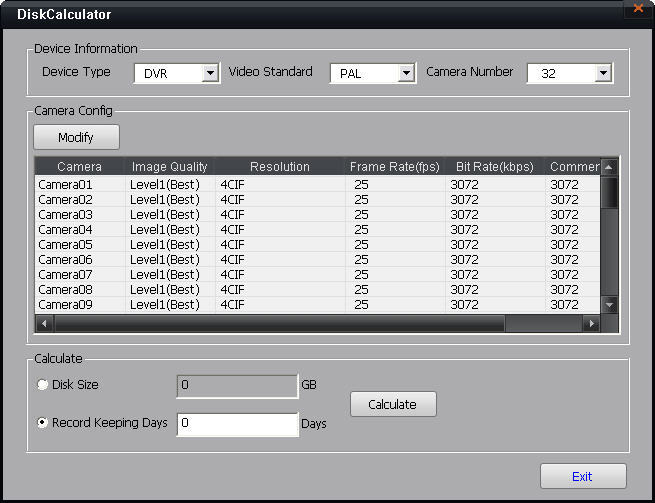
Task: Click the Modify button
Action: coord(76,137)
